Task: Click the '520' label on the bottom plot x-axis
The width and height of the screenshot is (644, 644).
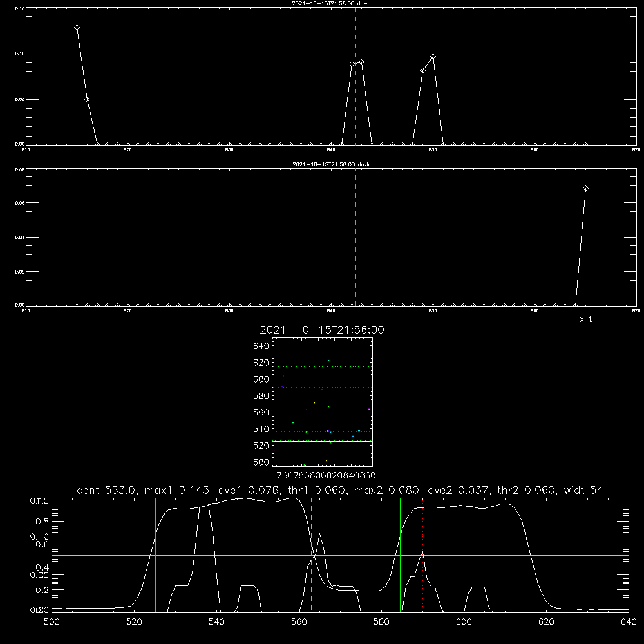Action: [x=134, y=622]
